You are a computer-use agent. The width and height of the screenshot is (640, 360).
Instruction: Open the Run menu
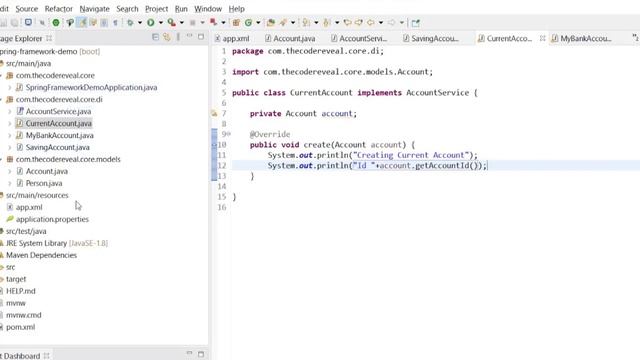pyautogui.click(x=181, y=9)
